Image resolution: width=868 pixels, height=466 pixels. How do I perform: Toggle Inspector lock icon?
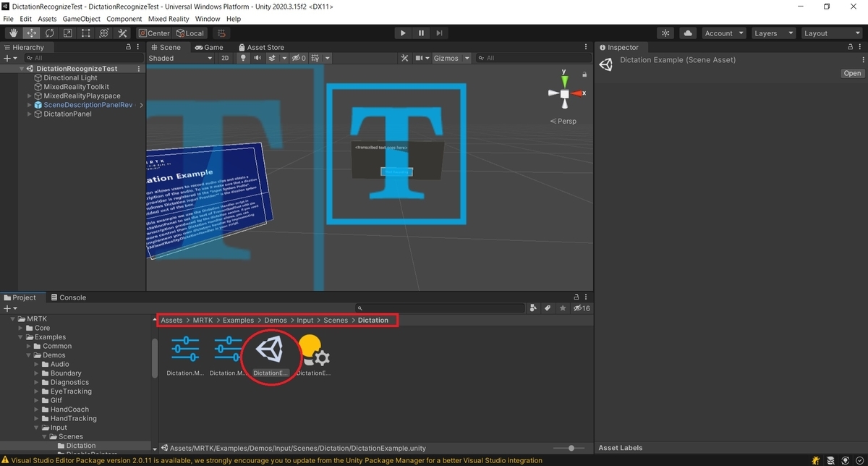pos(849,47)
